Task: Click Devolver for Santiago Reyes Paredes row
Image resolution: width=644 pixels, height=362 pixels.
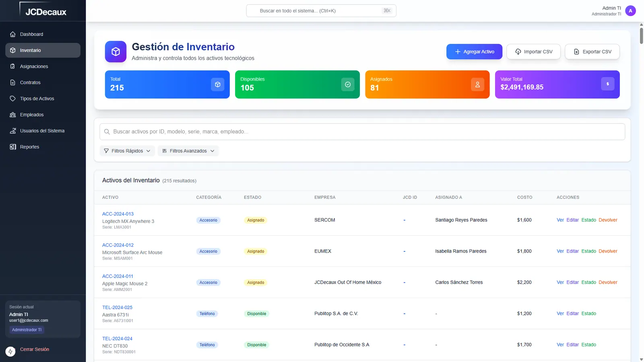Action: click(x=608, y=220)
